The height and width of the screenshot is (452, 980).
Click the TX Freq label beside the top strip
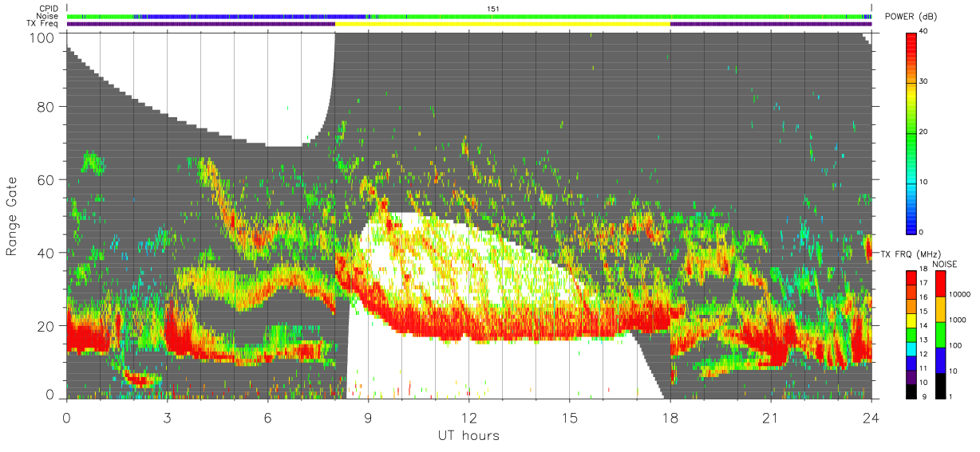(x=43, y=23)
